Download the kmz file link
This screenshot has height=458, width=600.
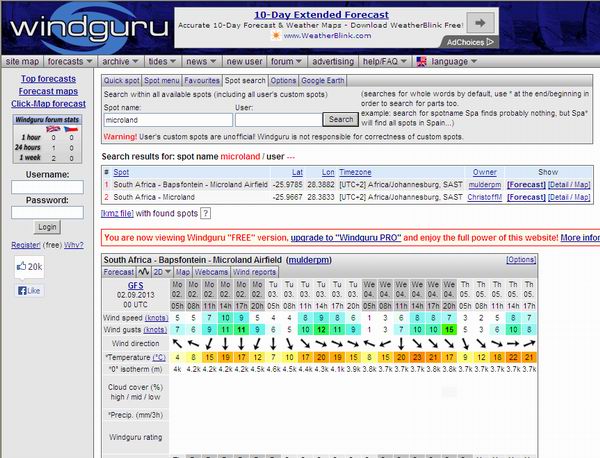117,214
